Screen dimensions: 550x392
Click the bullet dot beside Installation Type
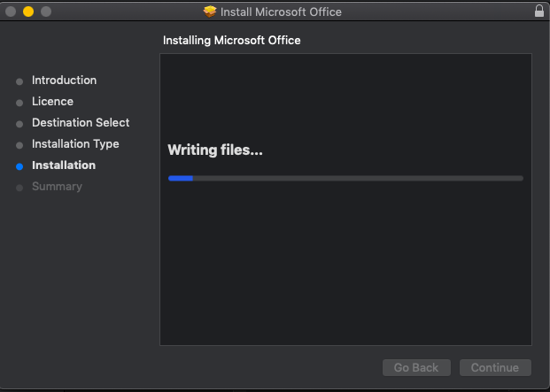click(19, 145)
